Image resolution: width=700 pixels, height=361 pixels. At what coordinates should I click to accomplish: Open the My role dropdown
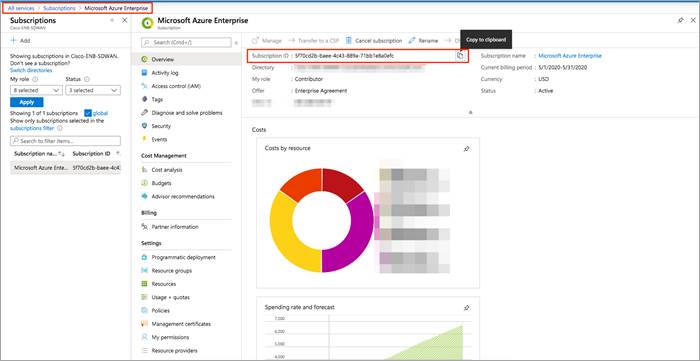[x=36, y=90]
